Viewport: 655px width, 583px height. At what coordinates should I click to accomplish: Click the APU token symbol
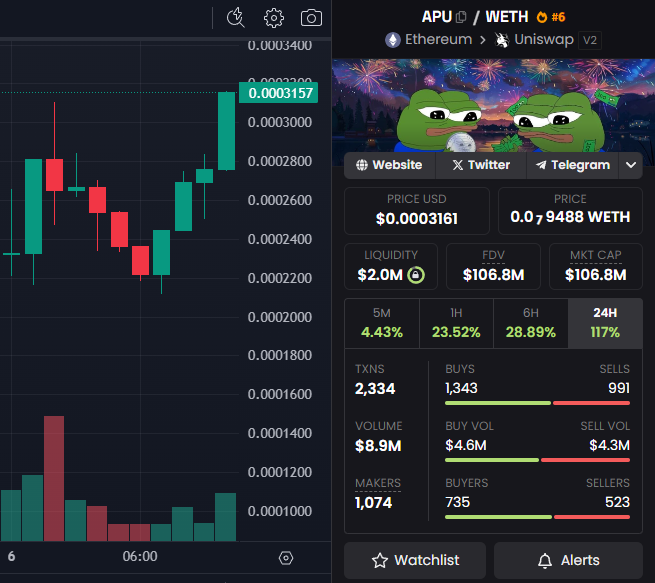click(x=437, y=17)
